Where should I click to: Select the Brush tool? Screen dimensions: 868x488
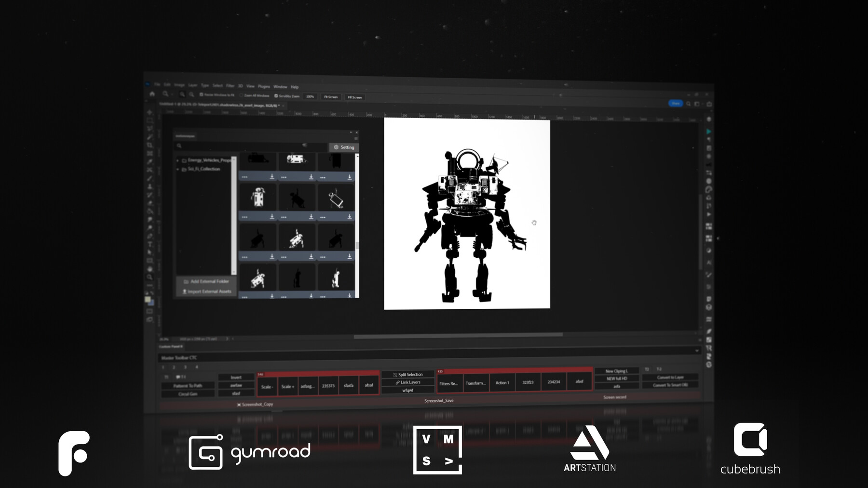point(149,178)
